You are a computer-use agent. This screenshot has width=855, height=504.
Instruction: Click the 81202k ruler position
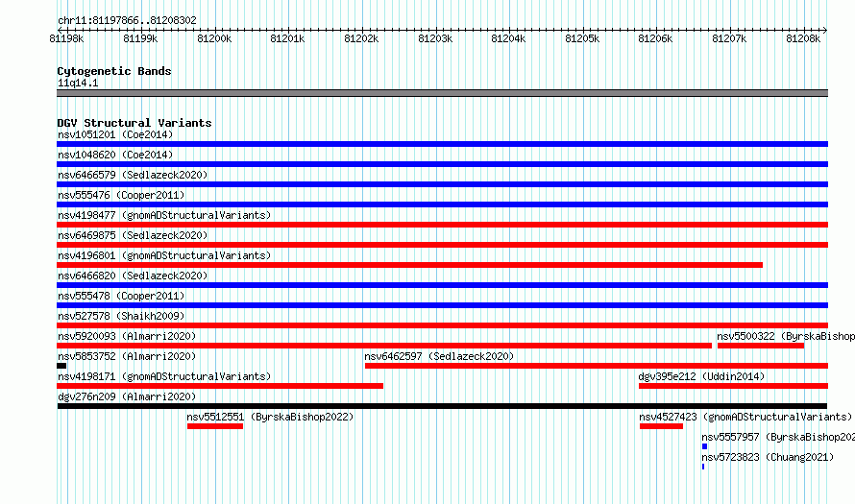(x=361, y=38)
